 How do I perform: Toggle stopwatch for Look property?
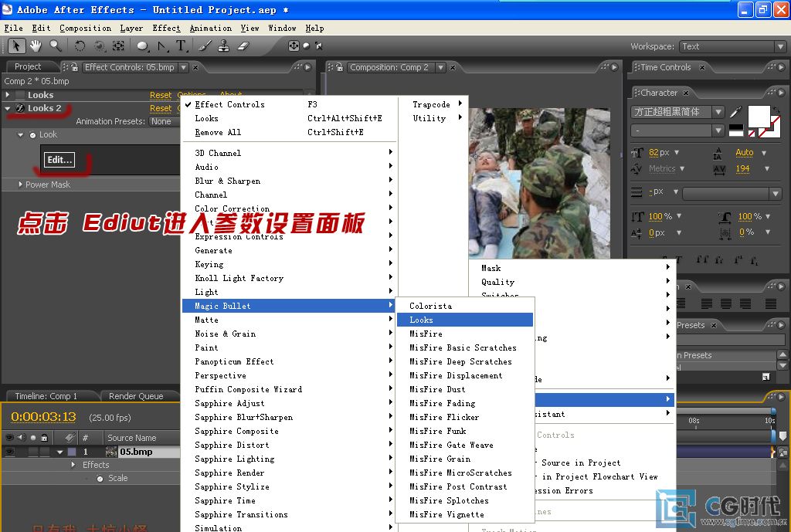32,134
